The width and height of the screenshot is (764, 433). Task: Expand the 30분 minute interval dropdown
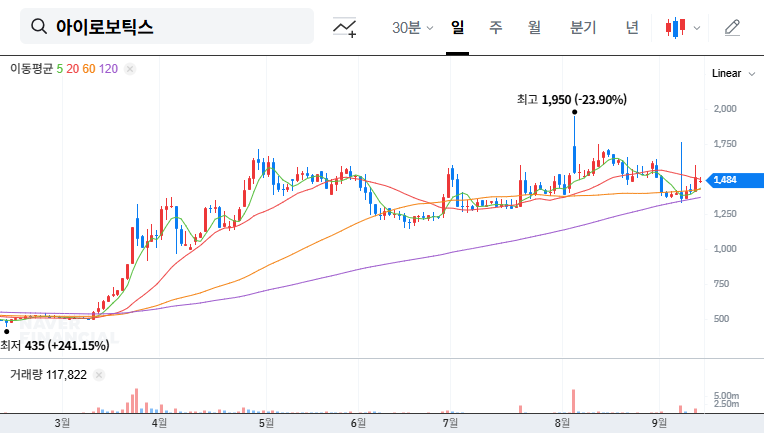[x=412, y=27]
